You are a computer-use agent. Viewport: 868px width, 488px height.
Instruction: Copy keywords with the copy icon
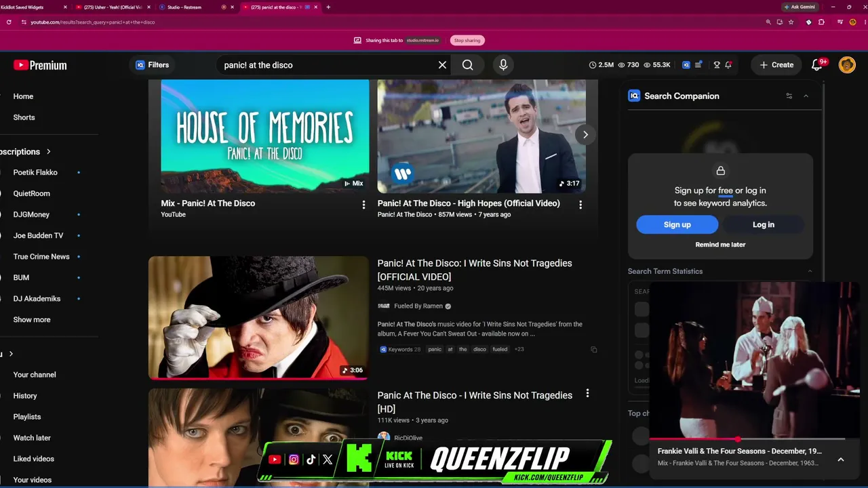(x=593, y=350)
